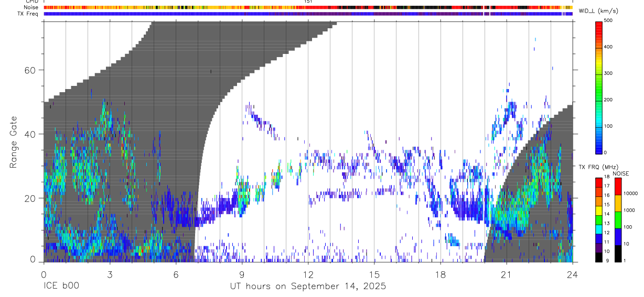Click 'UT hours on September 14, 2025' axis title
The height and width of the screenshot is (297, 644).
[x=308, y=287]
